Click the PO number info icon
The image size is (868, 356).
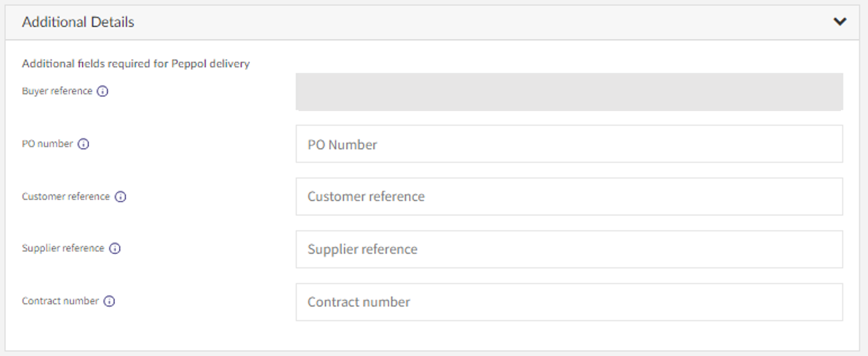pos(83,144)
